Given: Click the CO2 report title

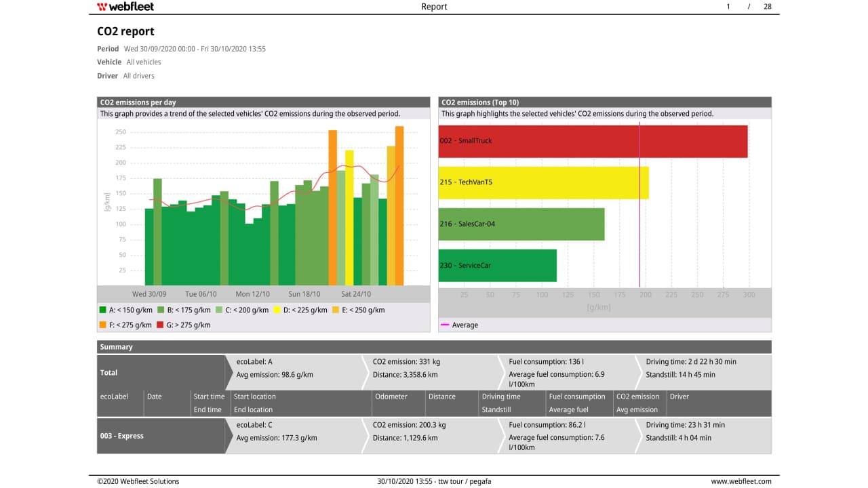Looking at the screenshot, I should click(x=125, y=31).
